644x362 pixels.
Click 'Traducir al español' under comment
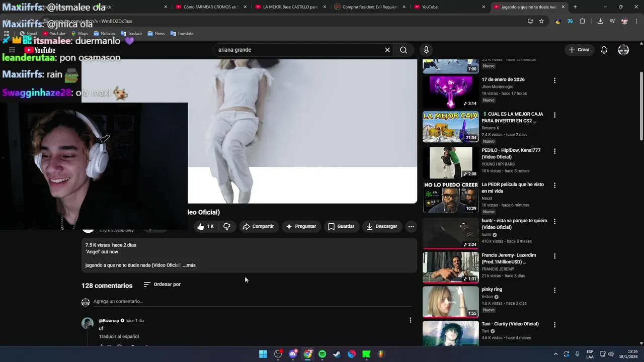119,336
